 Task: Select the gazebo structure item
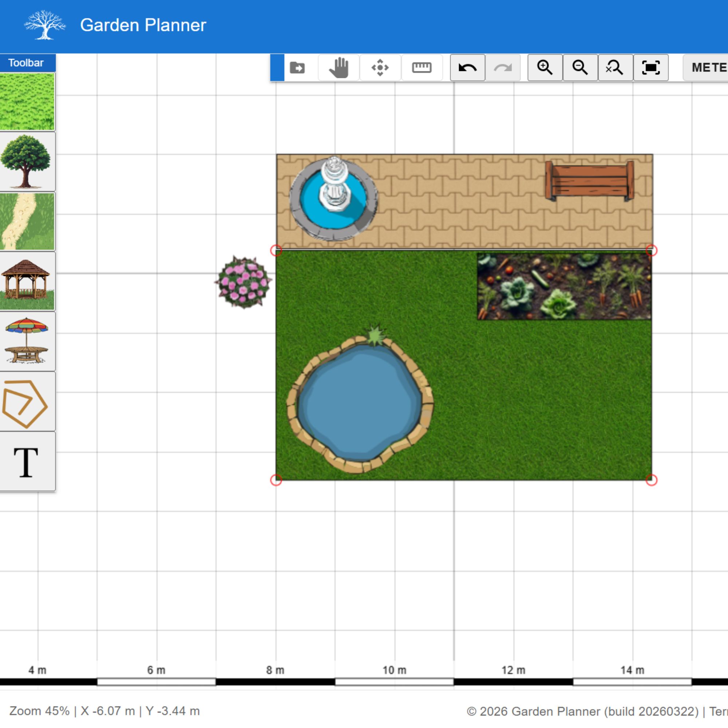[27, 281]
